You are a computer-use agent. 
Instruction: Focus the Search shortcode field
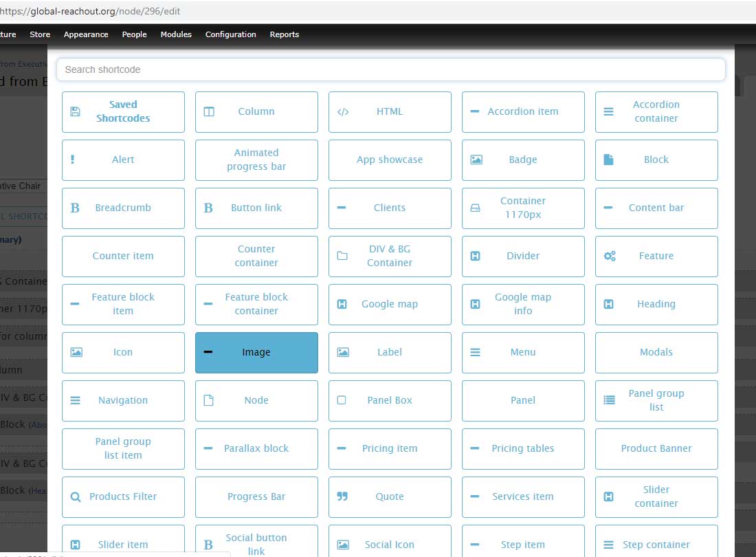(x=390, y=69)
